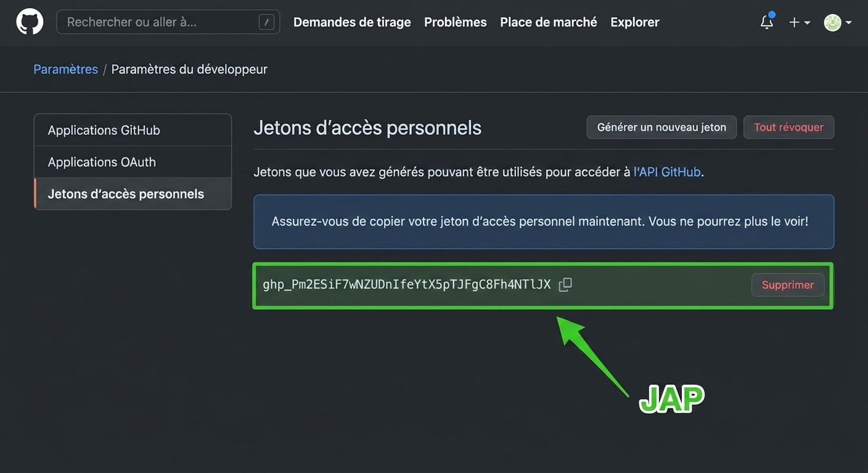The width and height of the screenshot is (868, 473).
Task: Click the Tout révoquer button
Action: tap(788, 127)
